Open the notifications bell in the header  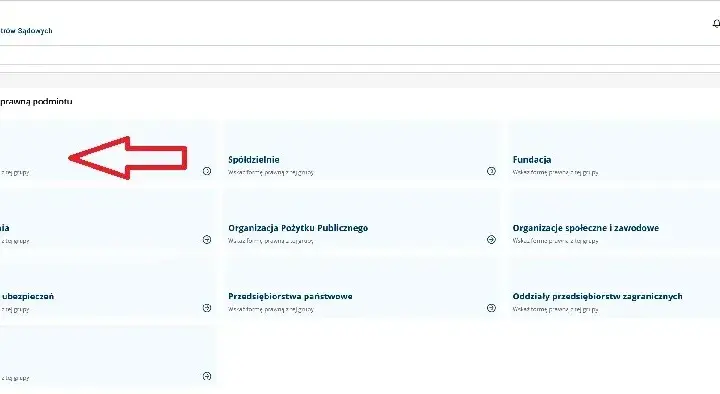click(716, 23)
